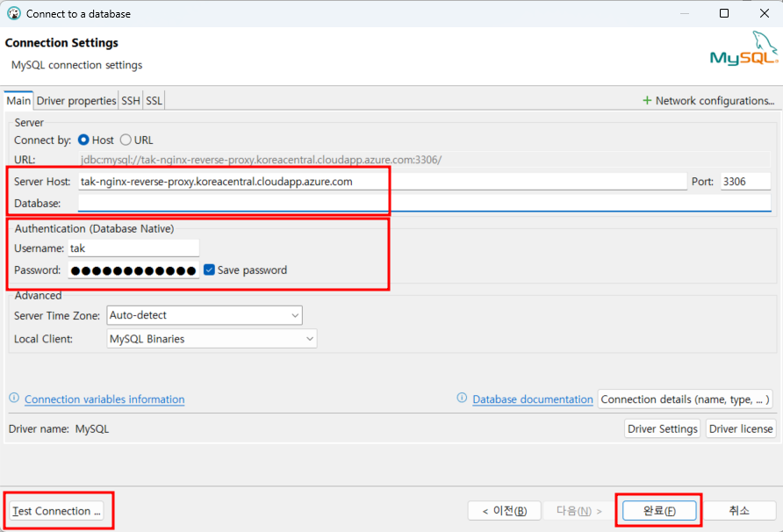Viewport: 783px width, 532px height.
Task: Focus the Server Host input field
Action: (x=383, y=182)
